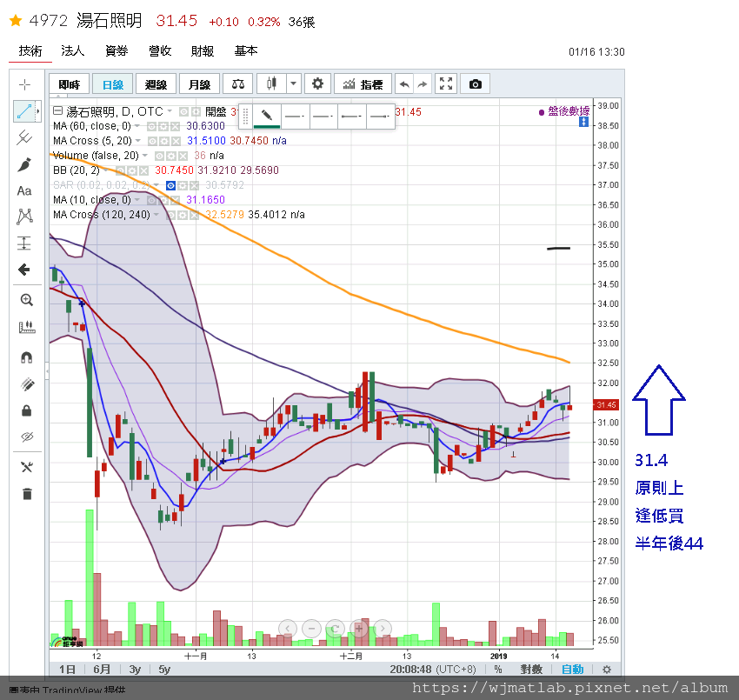Hide the MA (60, close, 0) indicator

(152, 126)
